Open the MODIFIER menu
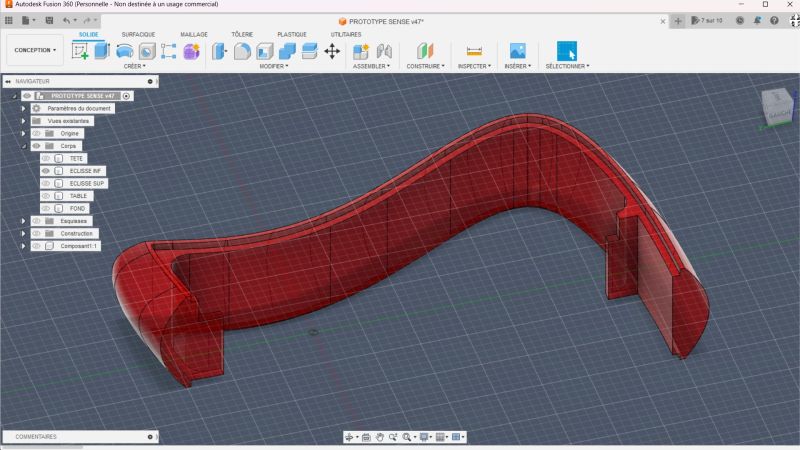The height and width of the screenshot is (450, 800). (273, 66)
